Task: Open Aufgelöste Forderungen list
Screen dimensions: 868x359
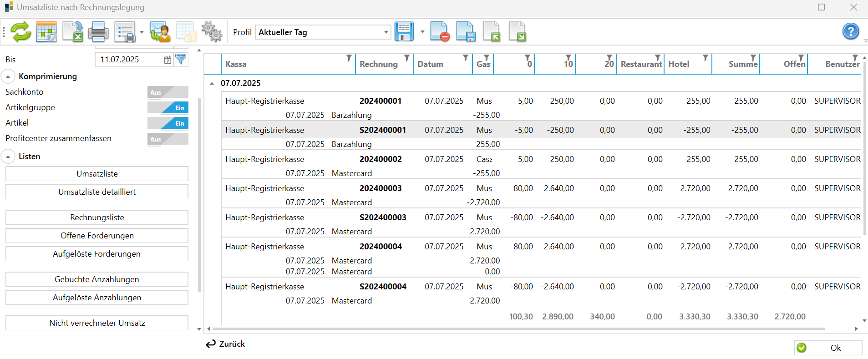Action: [x=97, y=254]
